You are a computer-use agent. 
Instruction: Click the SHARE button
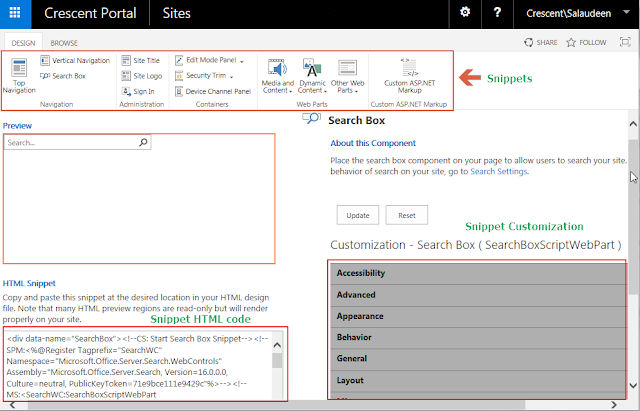(541, 42)
